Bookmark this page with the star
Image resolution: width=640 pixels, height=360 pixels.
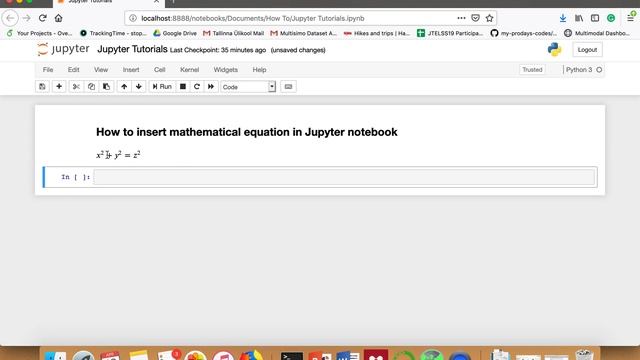point(489,18)
